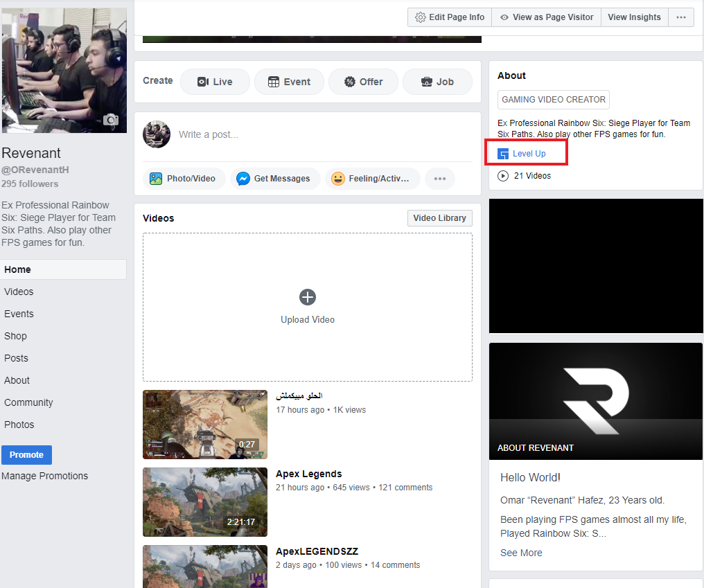
Task: Click the Promote button
Action: click(26, 455)
